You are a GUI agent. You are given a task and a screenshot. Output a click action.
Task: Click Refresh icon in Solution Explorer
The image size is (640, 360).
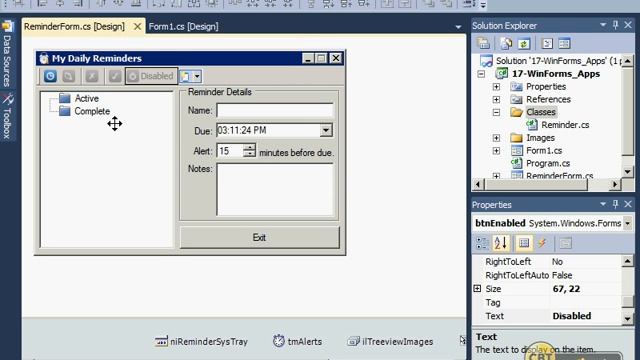click(x=524, y=43)
